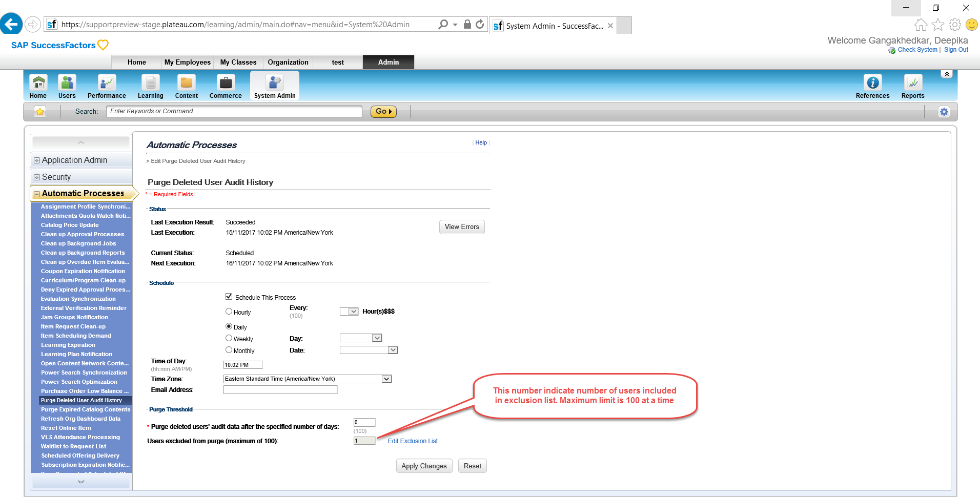980x497 pixels.
Task: Refresh the browser page
Action: click(x=480, y=24)
